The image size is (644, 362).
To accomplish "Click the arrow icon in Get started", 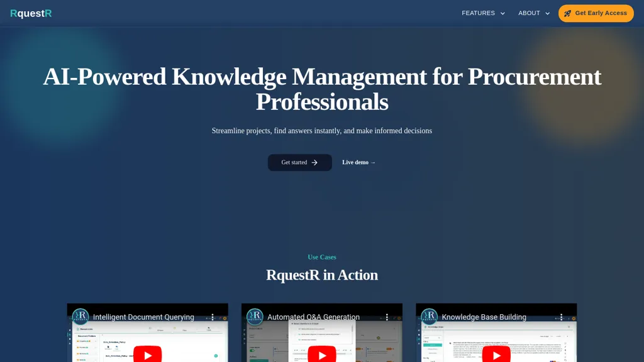I will click(x=314, y=163).
